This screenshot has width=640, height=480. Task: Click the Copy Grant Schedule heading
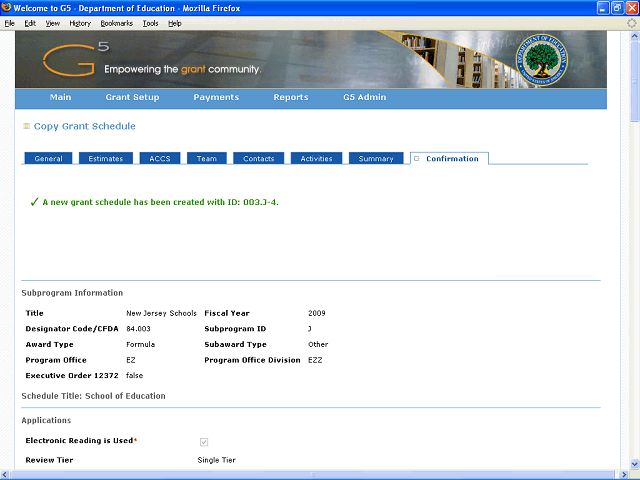pos(84,126)
